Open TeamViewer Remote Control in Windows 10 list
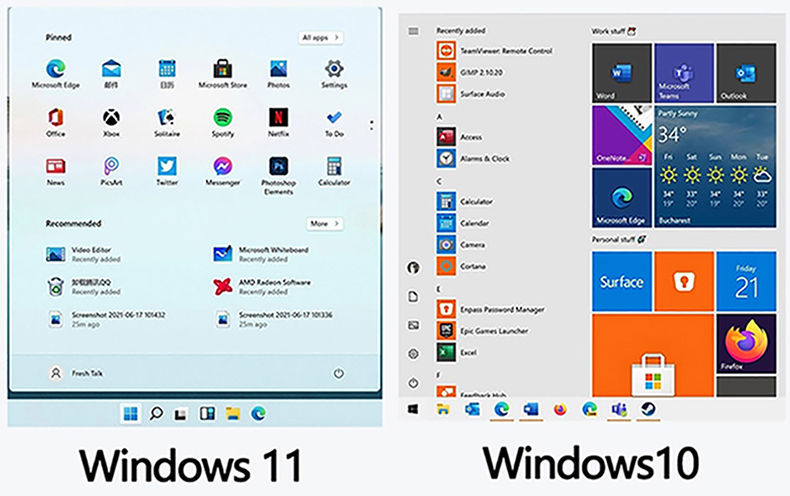This screenshot has width=790, height=496. (494, 50)
